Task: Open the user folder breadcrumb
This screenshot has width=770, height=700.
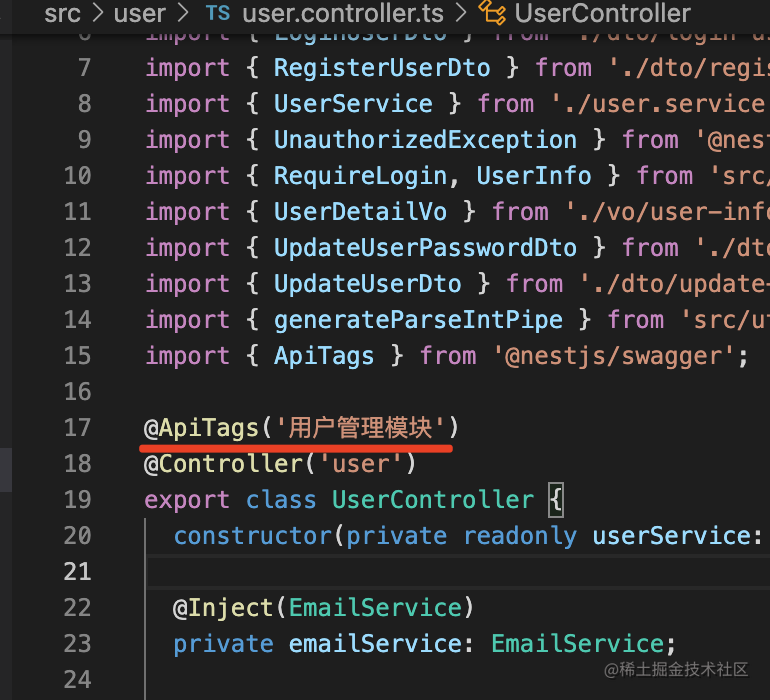Action: click(139, 13)
